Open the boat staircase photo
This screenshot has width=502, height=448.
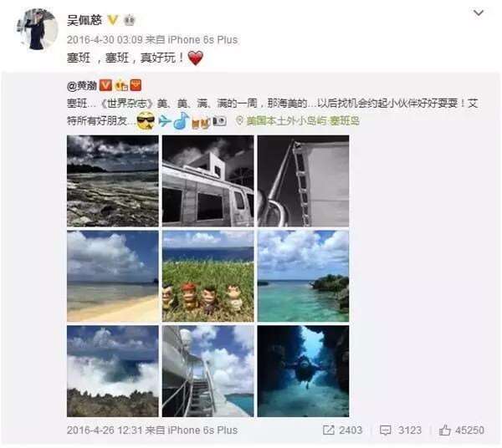coord(208,371)
